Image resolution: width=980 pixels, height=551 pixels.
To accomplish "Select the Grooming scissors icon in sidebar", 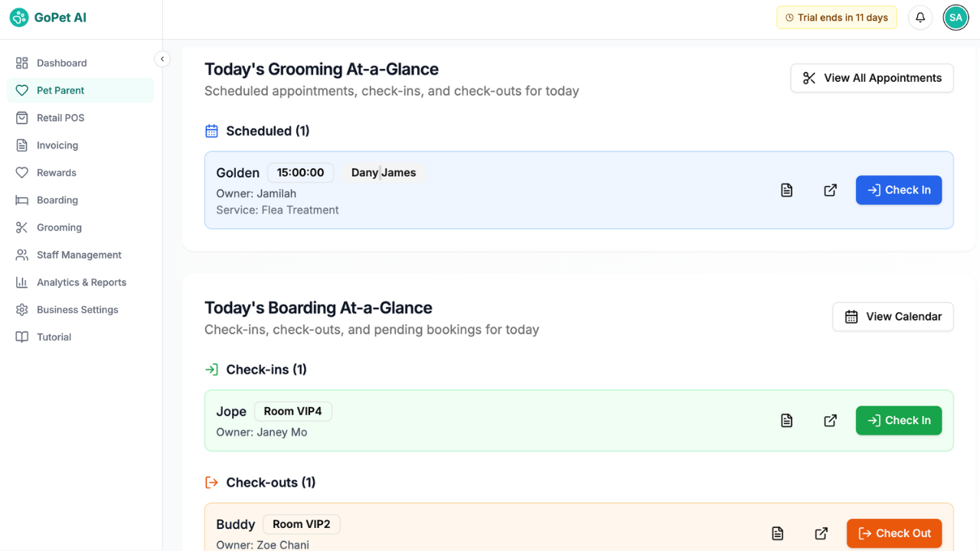I will pos(21,227).
